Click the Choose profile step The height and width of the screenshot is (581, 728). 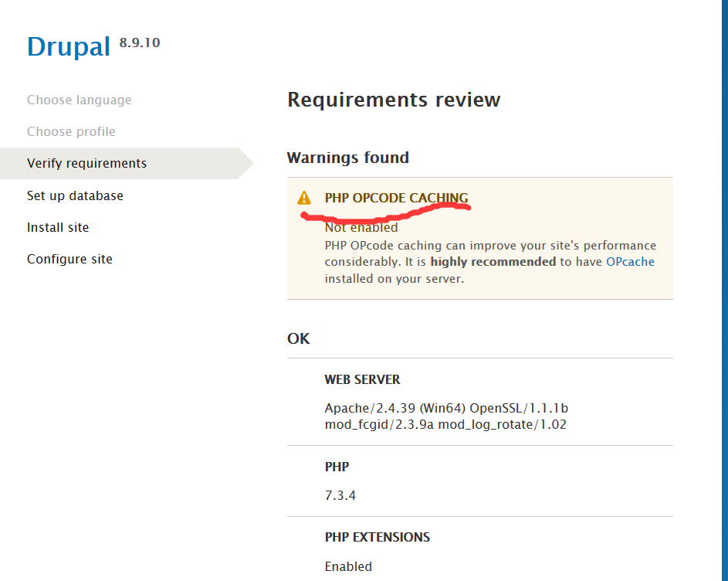pyautogui.click(x=71, y=131)
